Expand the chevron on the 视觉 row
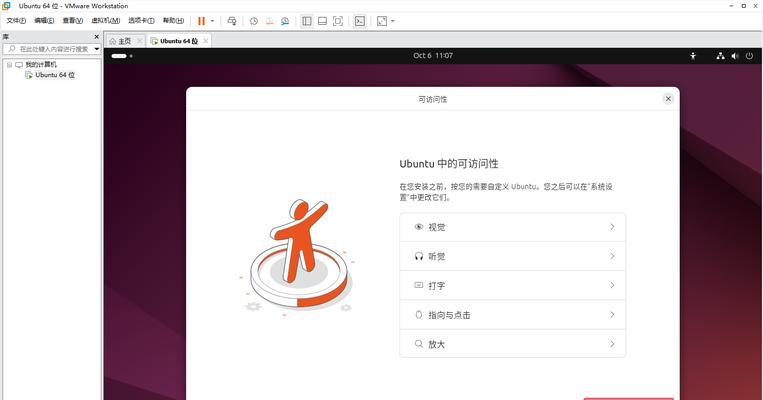This screenshot has height=400, width=763. point(612,227)
